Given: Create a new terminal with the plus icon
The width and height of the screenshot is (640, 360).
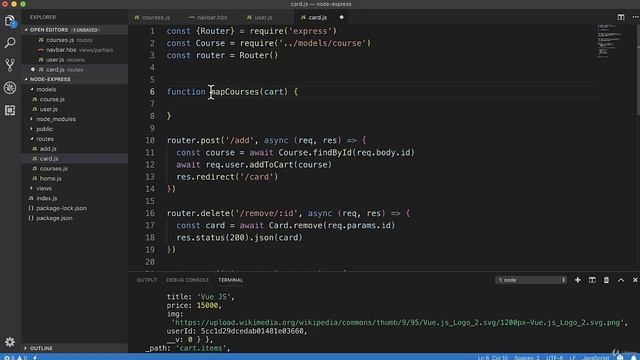Looking at the screenshot, I should coord(578,280).
